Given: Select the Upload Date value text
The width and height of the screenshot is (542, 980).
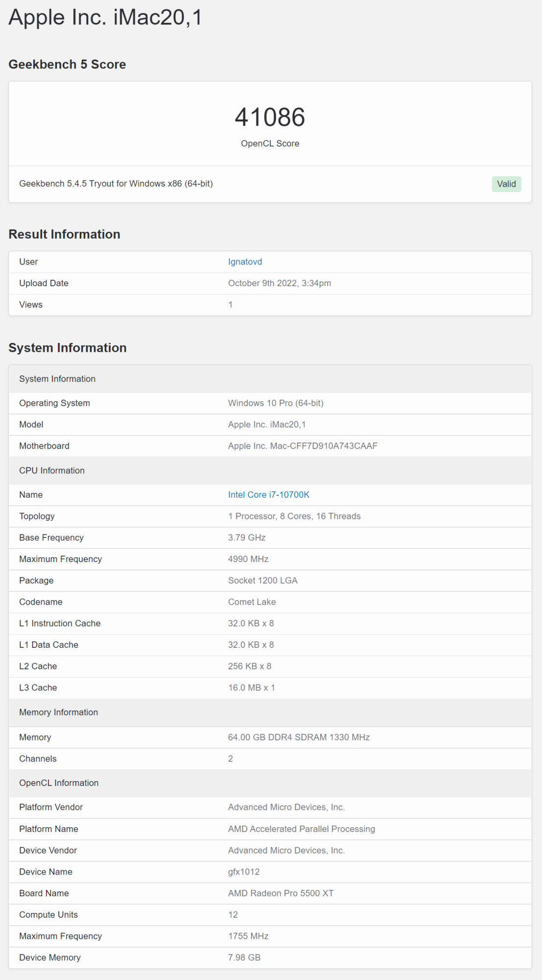Looking at the screenshot, I should (x=279, y=283).
